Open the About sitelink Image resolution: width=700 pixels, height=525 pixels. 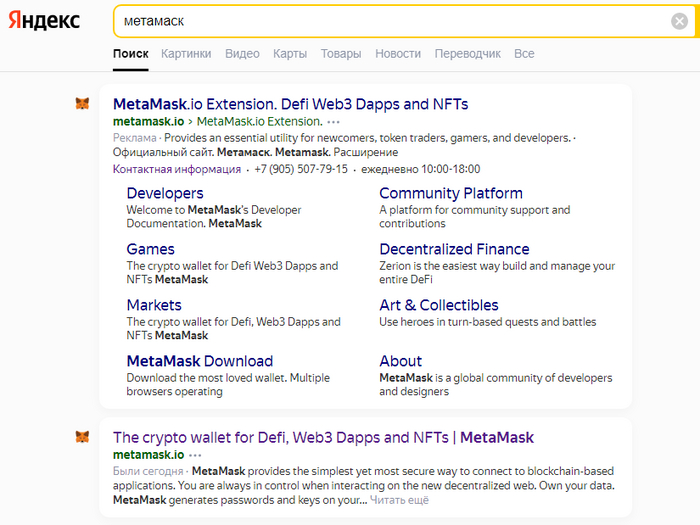coord(400,361)
